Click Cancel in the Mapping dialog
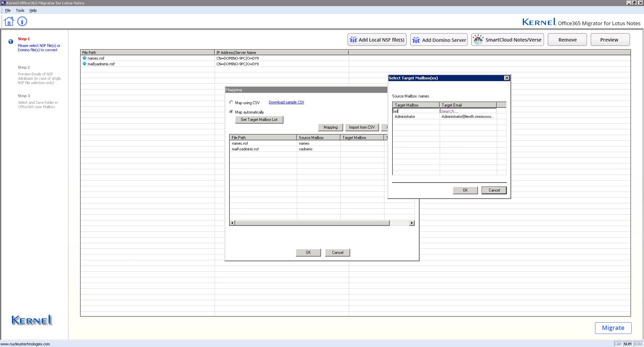644x347 pixels. [x=337, y=253]
